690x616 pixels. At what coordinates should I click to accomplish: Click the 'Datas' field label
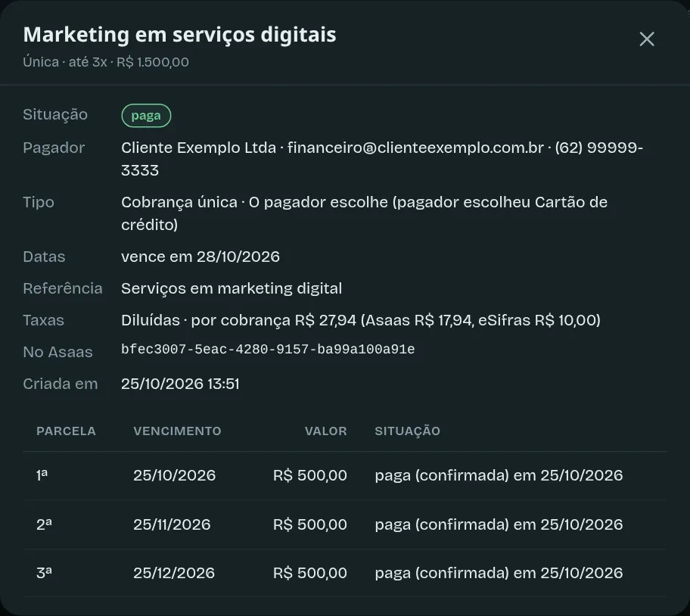pos(44,257)
